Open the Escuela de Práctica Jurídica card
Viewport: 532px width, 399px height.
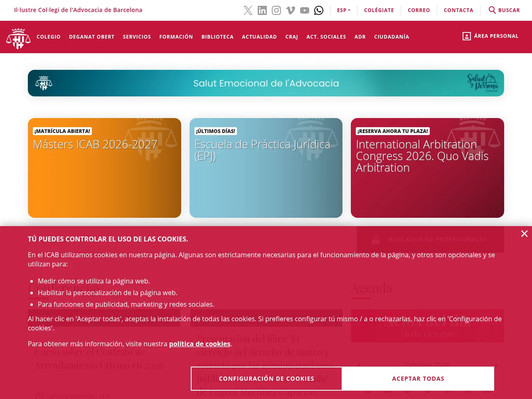tap(266, 168)
